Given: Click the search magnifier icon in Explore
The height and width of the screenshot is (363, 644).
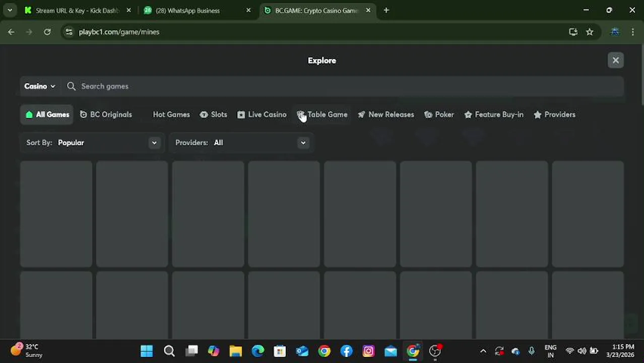Looking at the screenshot, I should (x=71, y=86).
